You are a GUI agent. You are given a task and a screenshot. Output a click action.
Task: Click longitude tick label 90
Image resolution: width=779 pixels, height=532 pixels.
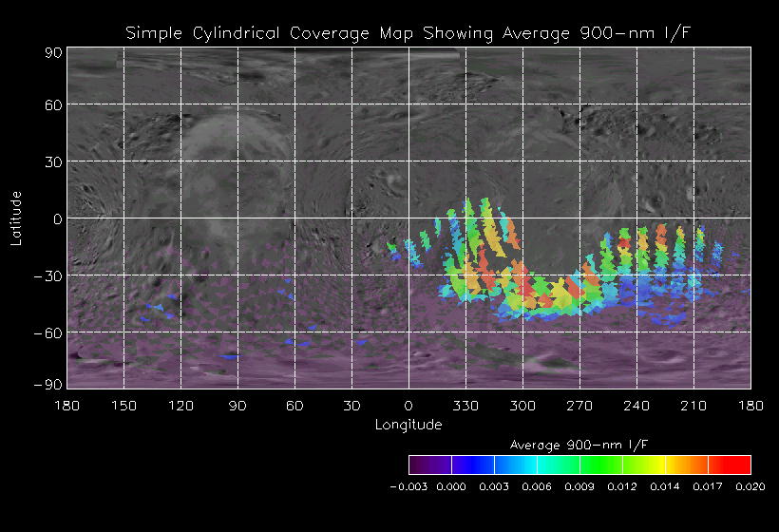(x=237, y=406)
